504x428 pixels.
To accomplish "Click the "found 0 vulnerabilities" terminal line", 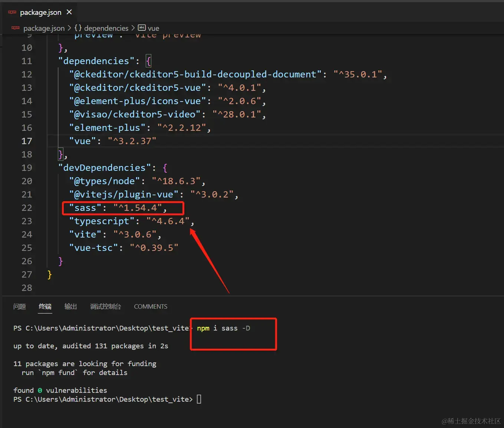I will pyautogui.click(x=60, y=391).
